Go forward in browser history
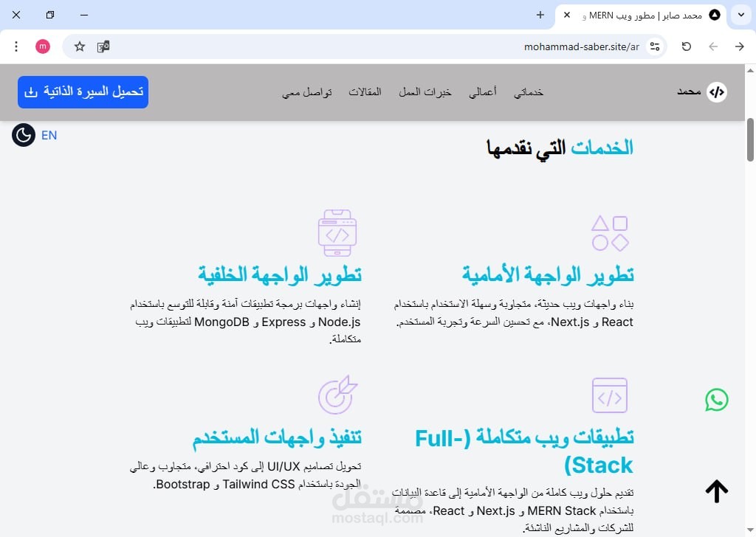The width and height of the screenshot is (756, 537). [x=740, y=46]
